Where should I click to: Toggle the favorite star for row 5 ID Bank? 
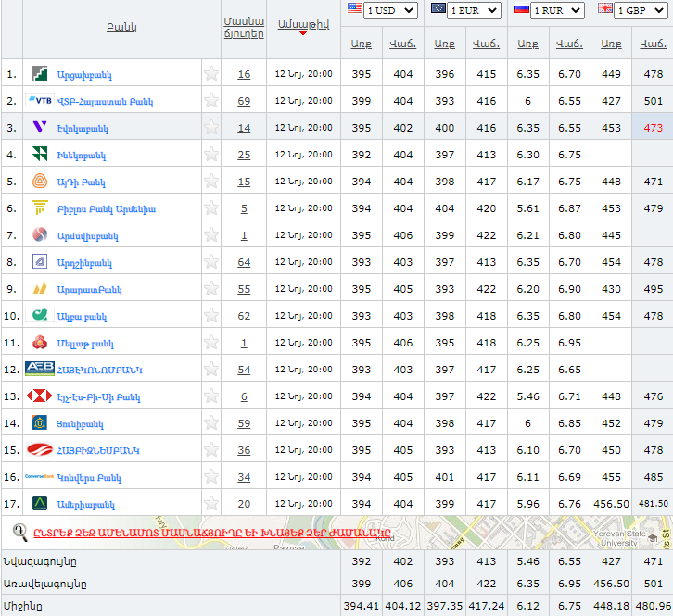(x=211, y=181)
